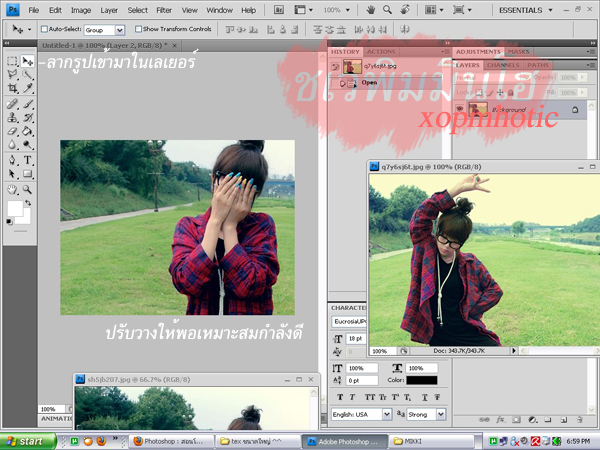Select the Open history state
600x450 pixels.
(386, 83)
